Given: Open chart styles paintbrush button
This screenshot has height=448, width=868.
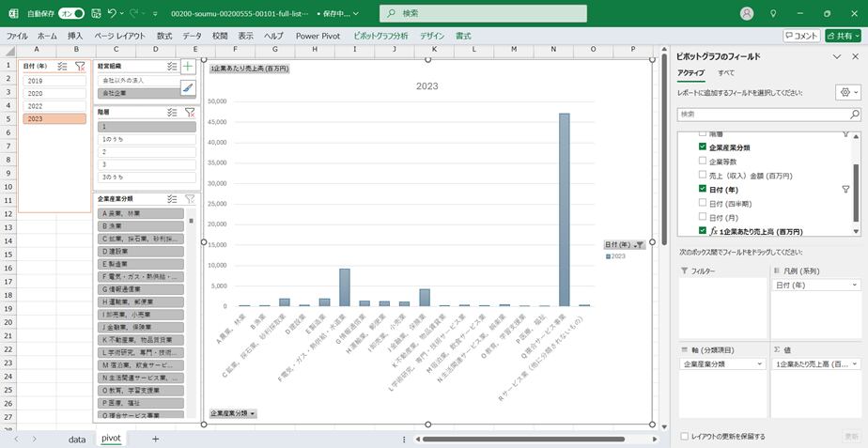Looking at the screenshot, I should pos(188,88).
